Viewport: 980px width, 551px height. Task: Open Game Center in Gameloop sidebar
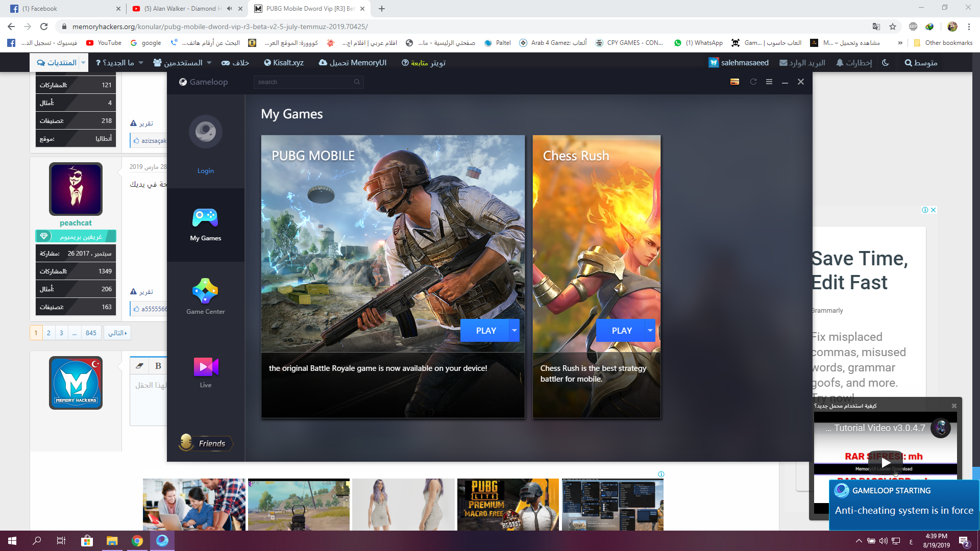206,297
